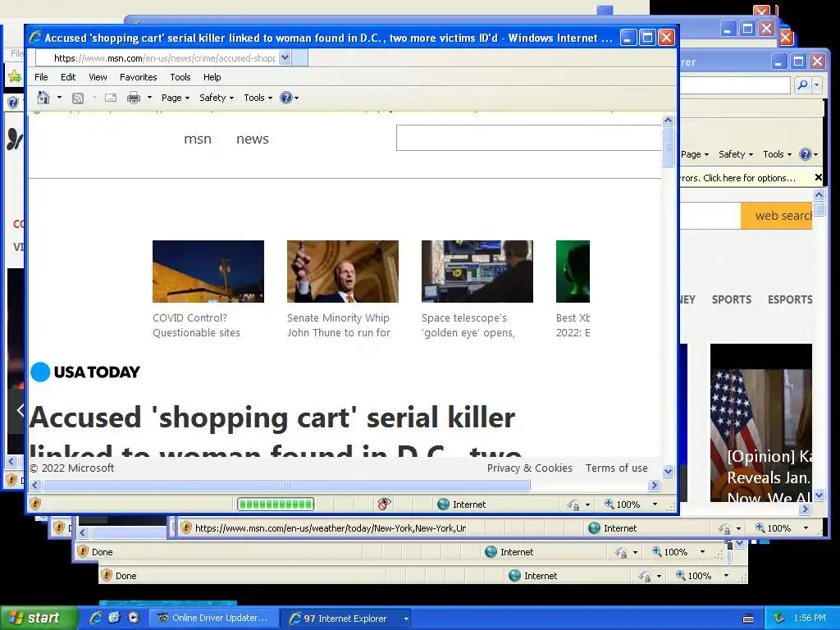Viewport: 840px width, 630px height.
Task: Open the Favorites menu
Action: pos(138,77)
